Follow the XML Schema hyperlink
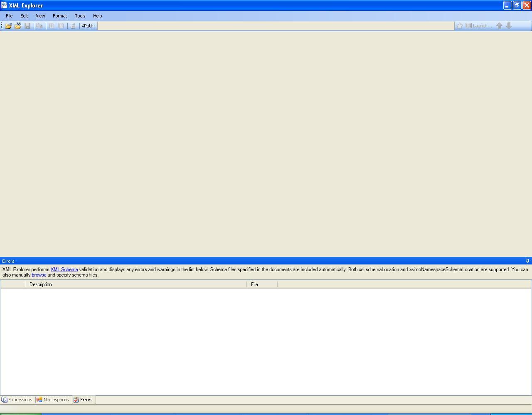532x415 pixels. [64, 269]
